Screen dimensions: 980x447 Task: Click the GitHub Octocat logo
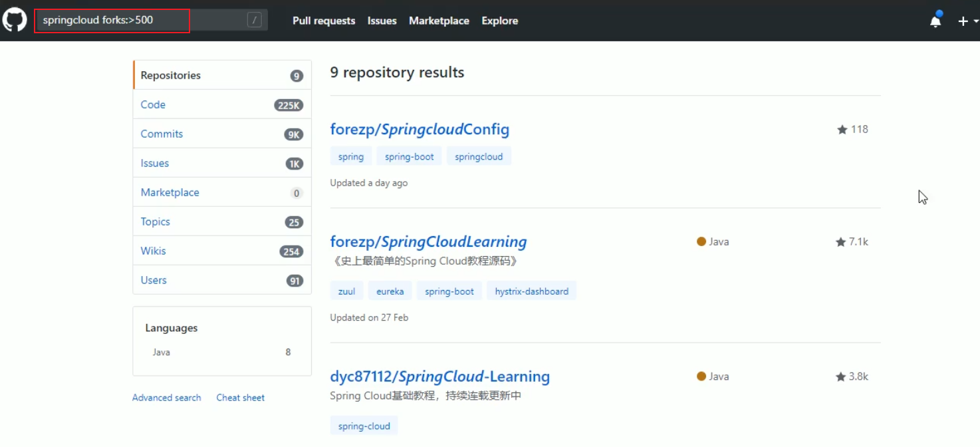[15, 20]
